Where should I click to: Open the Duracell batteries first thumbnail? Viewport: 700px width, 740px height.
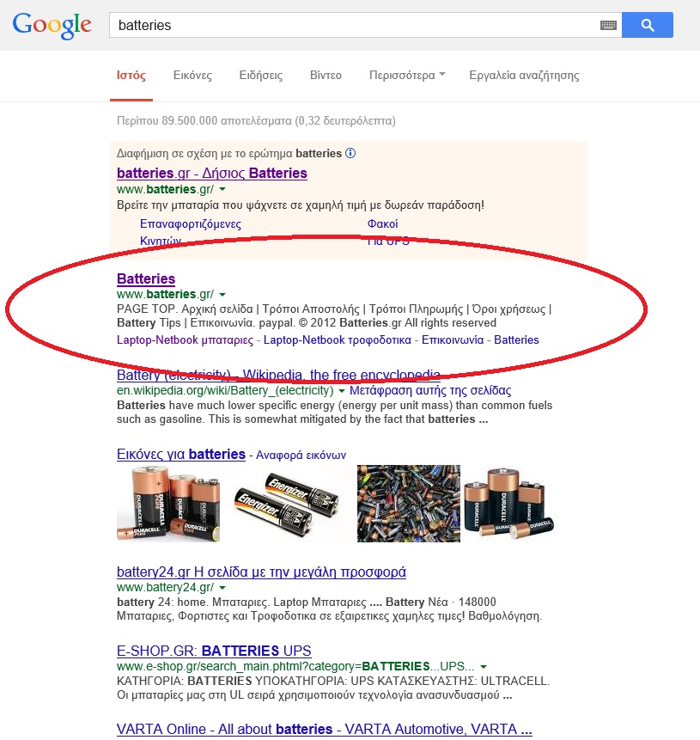(168, 503)
